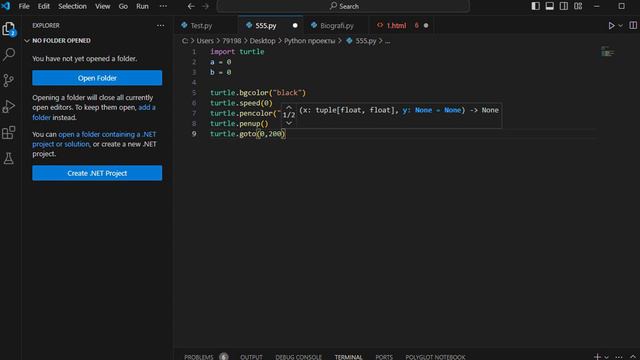The width and height of the screenshot is (640, 360).
Task: Close unsaved 555.py via dot indicator
Action: (295, 25)
